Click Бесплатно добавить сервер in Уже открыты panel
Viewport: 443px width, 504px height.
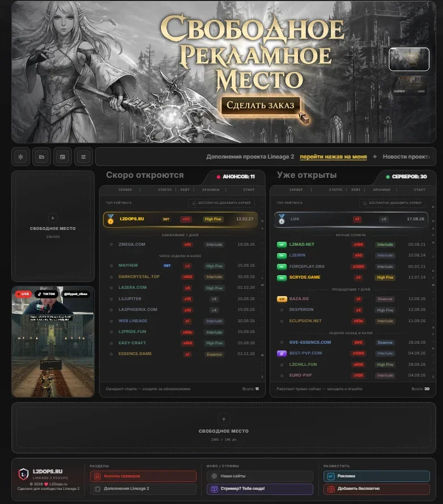point(392,203)
